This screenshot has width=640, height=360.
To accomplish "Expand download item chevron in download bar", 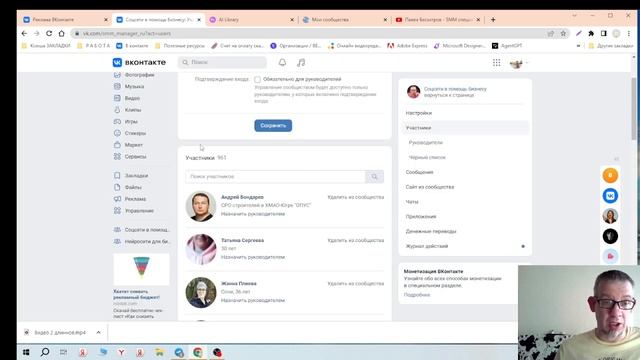I will [x=98, y=332].
